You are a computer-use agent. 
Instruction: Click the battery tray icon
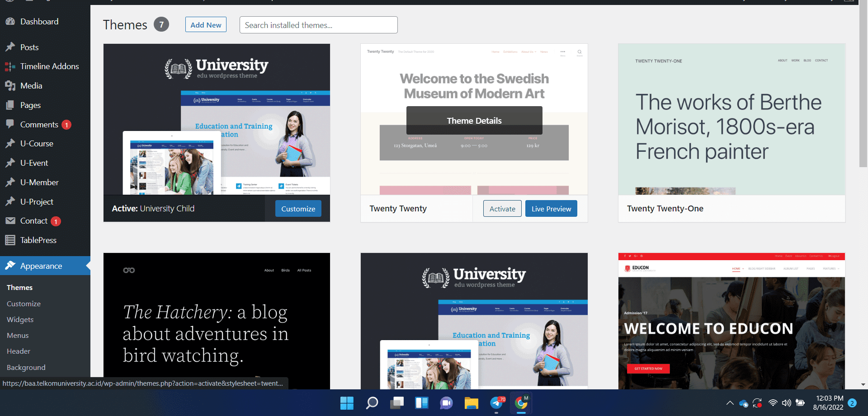pyautogui.click(x=800, y=403)
